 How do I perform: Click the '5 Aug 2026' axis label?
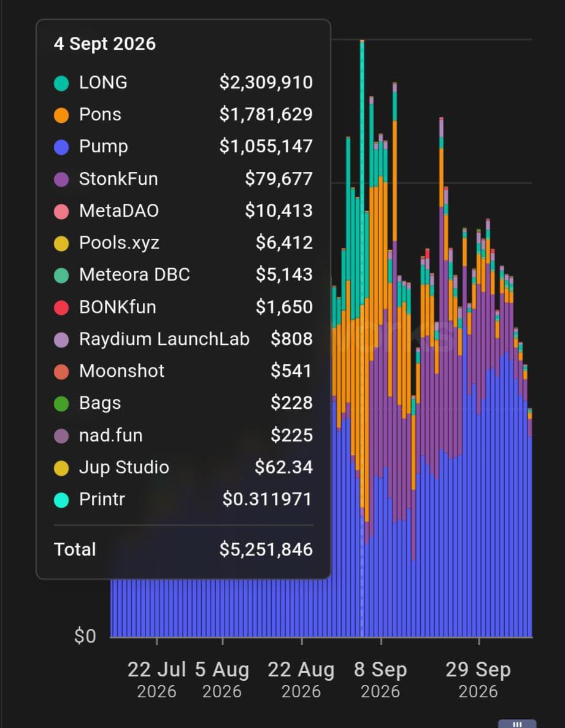(222, 680)
